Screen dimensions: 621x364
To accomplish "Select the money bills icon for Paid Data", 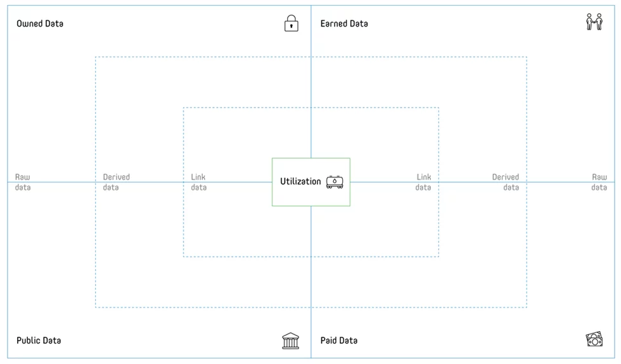I will click(594, 339).
